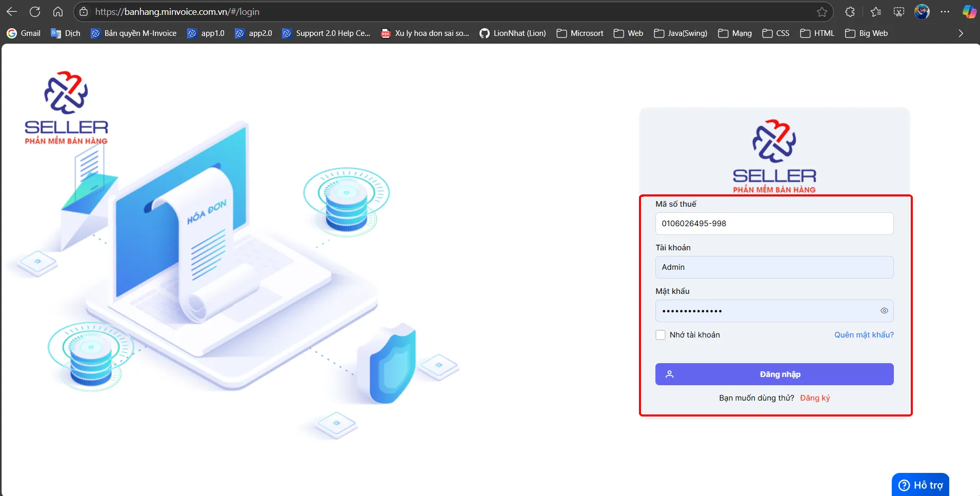Open the browser screenshot tool icon
The height and width of the screenshot is (496, 980).
899,12
